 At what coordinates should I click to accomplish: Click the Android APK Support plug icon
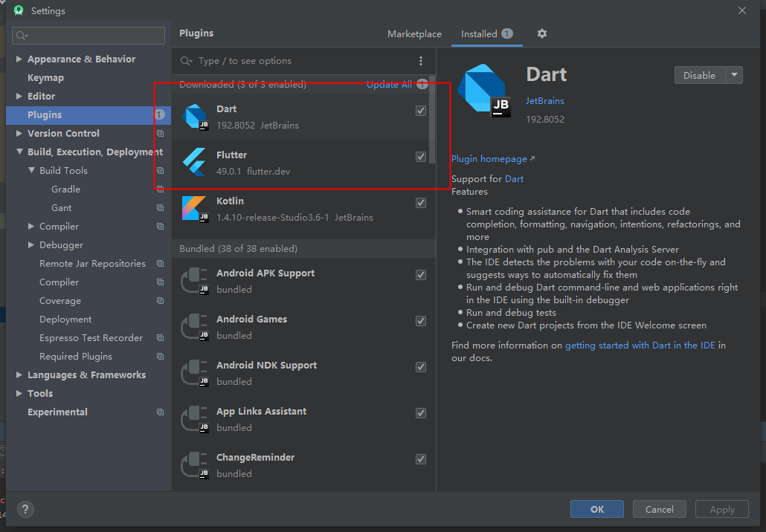tap(195, 281)
